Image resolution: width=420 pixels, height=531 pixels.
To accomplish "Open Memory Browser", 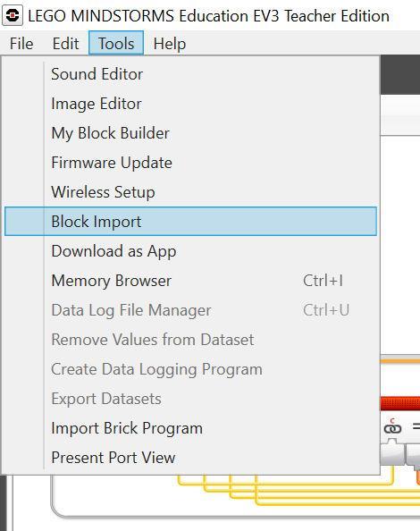I will [190, 281].
